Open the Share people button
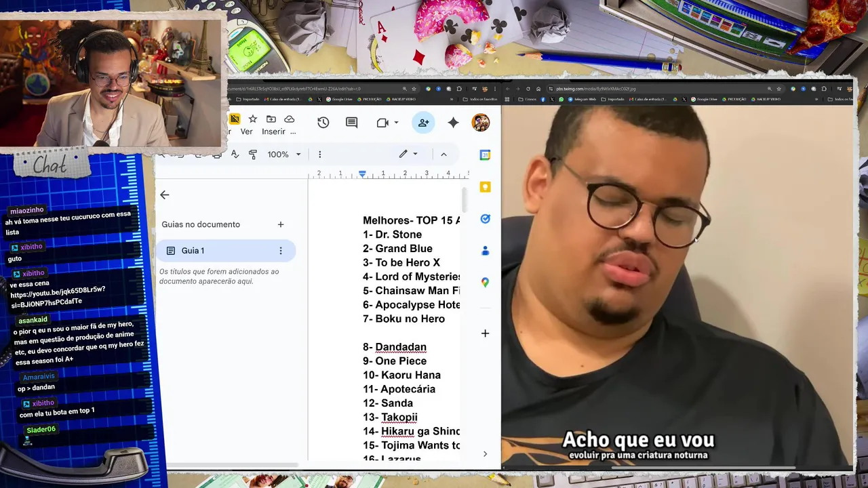The height and width of the screenshot is (488, 868). click(x=423, y=123)
